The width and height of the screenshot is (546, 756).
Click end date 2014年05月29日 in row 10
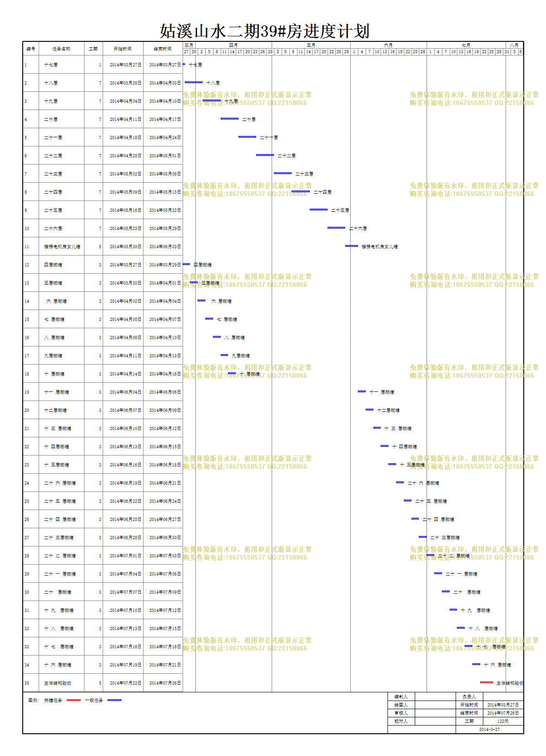click(x=165, y=229)
